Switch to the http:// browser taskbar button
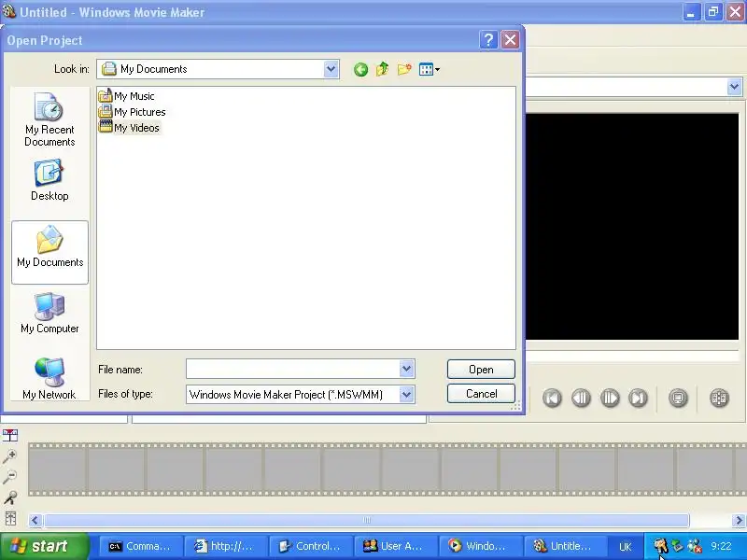The height and width of the screenshot is (560, 747). 225,546
